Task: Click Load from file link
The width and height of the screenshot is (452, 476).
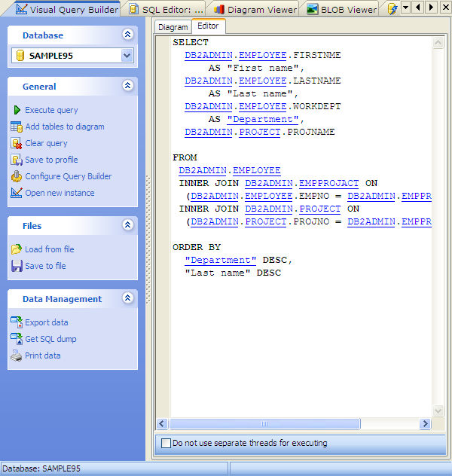Action: coord(50,249)
